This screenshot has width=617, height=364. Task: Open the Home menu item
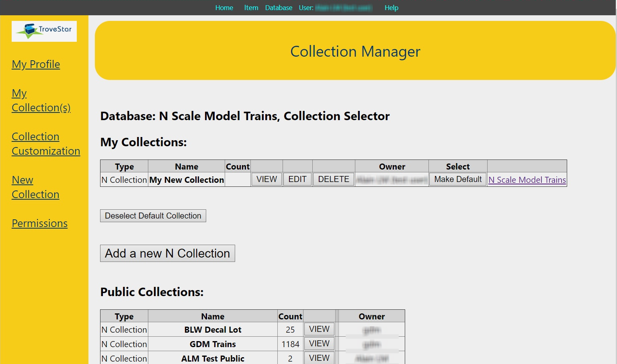click(224, 8)
